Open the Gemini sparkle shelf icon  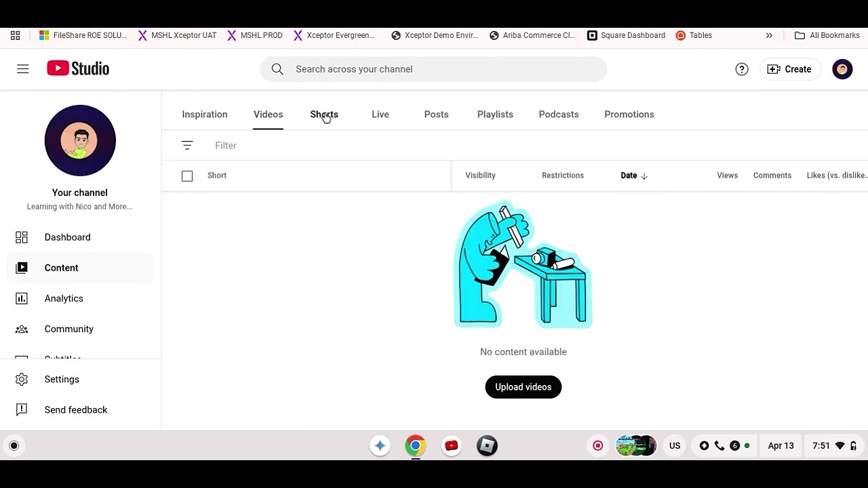(x=380, y=446)
